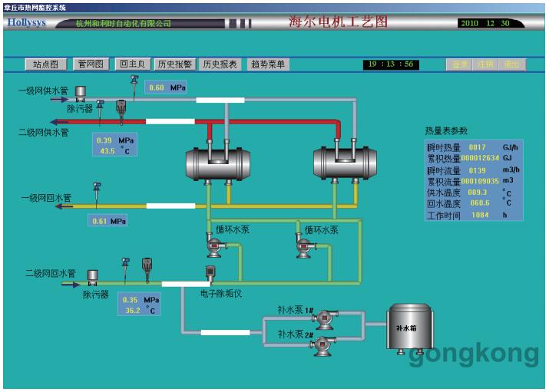549x392 pixels.
Task: Click the outlet arrow of 一级网回水管
Action: coord(64,206)
